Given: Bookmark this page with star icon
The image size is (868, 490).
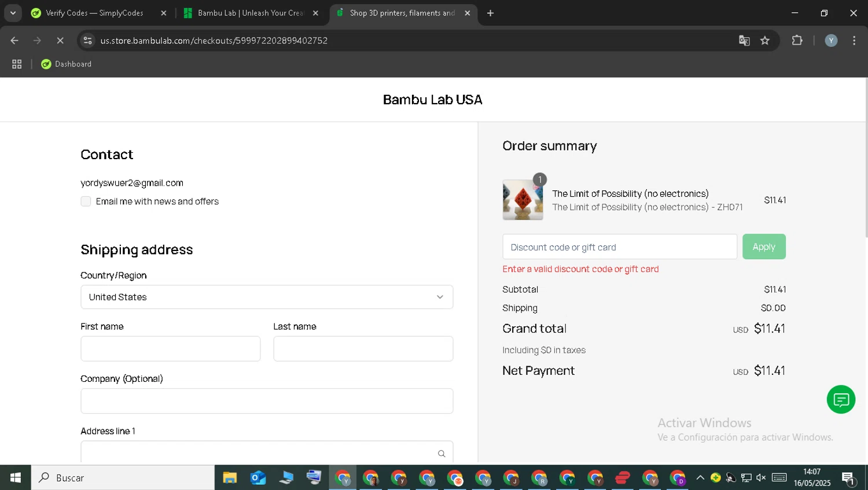Looking at the screenshot, I should point(765,40).
